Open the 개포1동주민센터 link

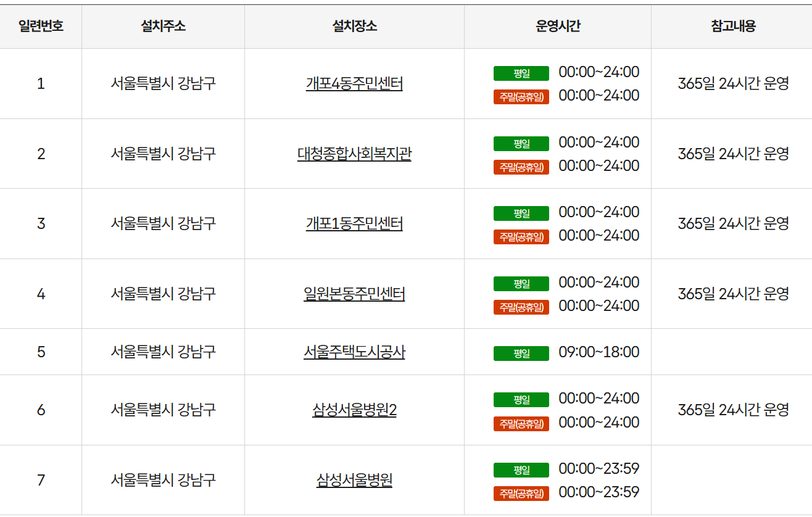[x=355, y=224]
